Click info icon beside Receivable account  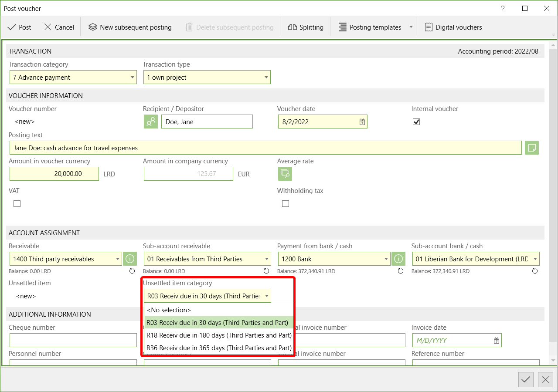pos(130,259)
